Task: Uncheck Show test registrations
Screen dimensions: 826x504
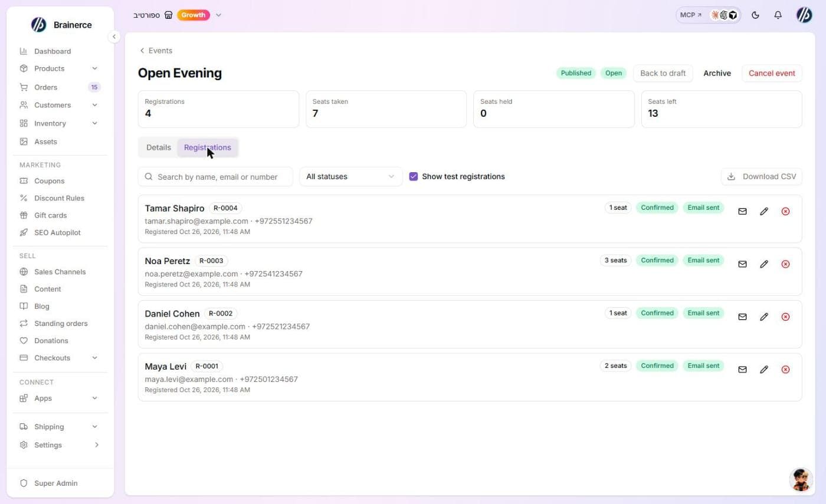Action: (414, 176)
